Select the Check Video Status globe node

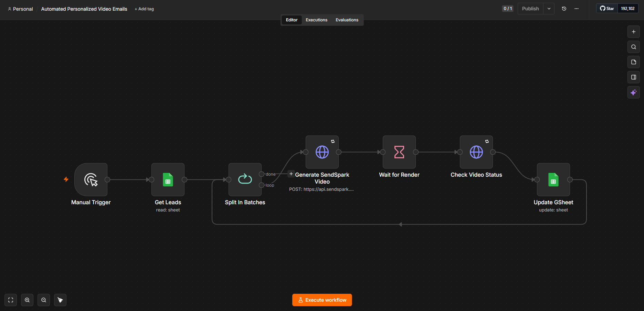point(476,152)
